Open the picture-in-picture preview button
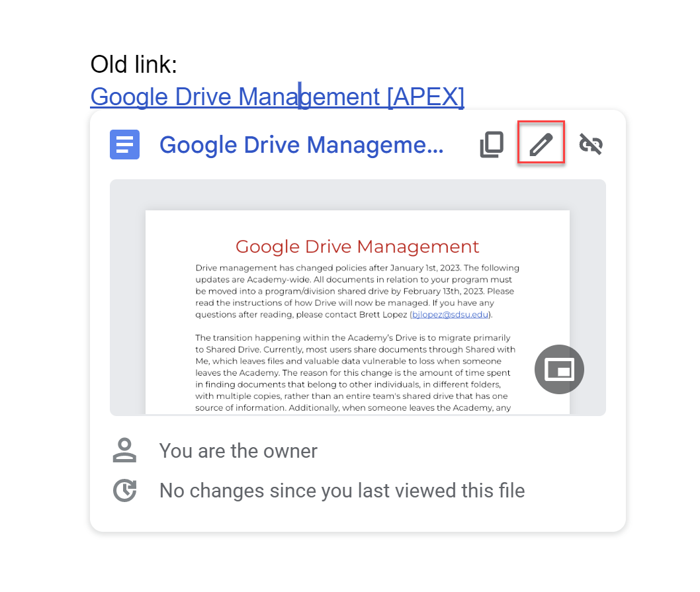This screenshot has height=592, width=700. [x=559, y=369]
